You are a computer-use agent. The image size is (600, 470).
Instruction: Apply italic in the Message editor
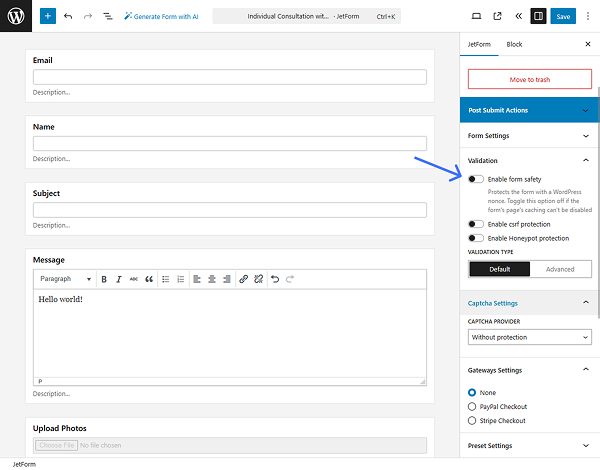(x=119, y=279)
